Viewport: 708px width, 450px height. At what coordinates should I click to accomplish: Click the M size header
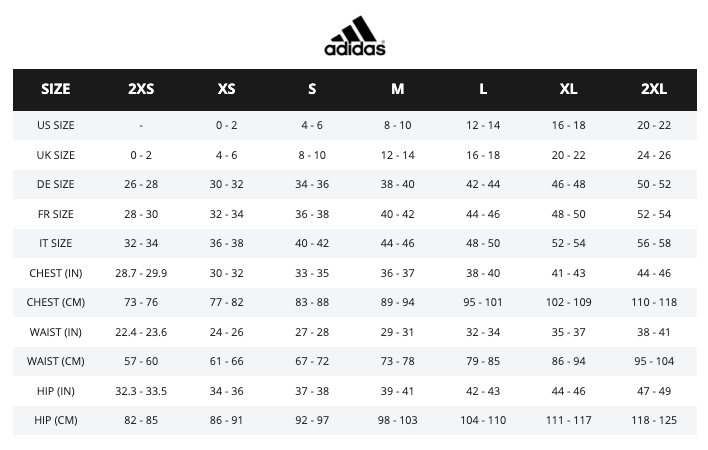pos(397,89)
